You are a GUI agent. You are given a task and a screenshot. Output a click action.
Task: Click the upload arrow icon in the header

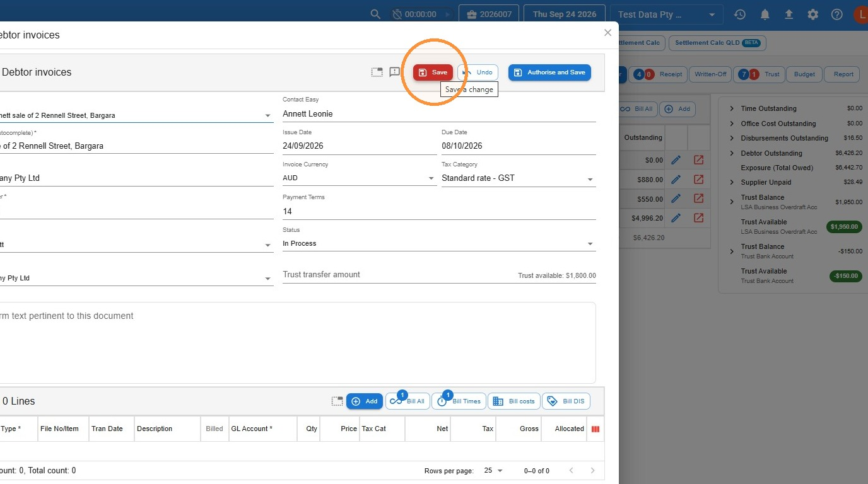tap(789, 14)
